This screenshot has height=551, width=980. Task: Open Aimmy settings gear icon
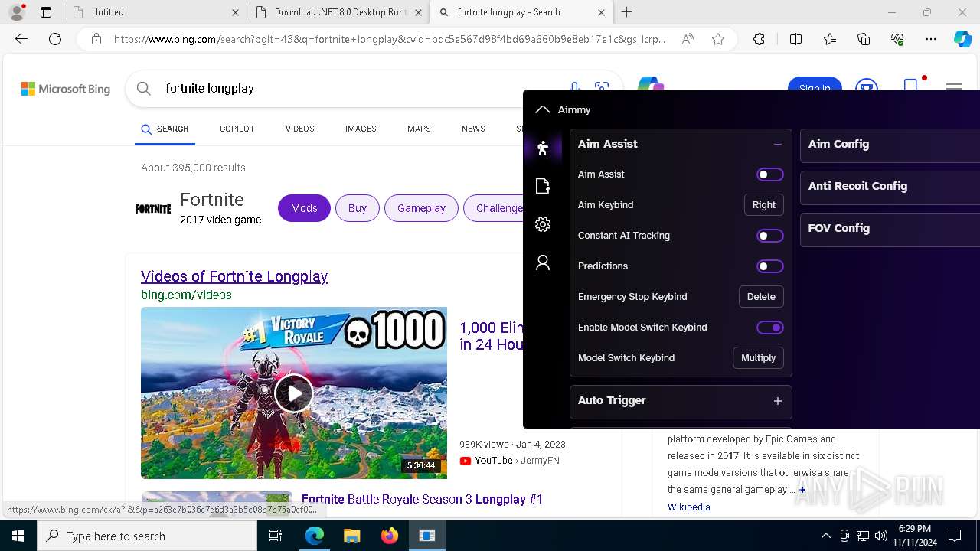point(543,224)
